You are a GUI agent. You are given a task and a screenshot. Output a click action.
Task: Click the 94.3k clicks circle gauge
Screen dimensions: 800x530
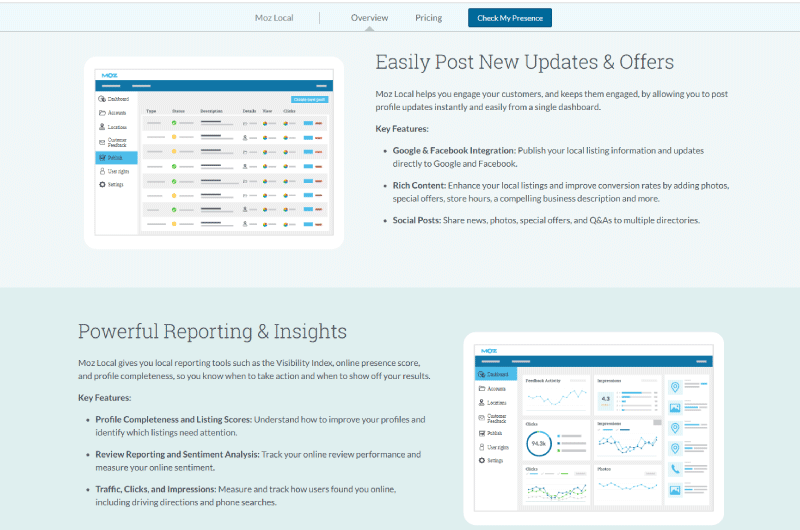[539, 443]
